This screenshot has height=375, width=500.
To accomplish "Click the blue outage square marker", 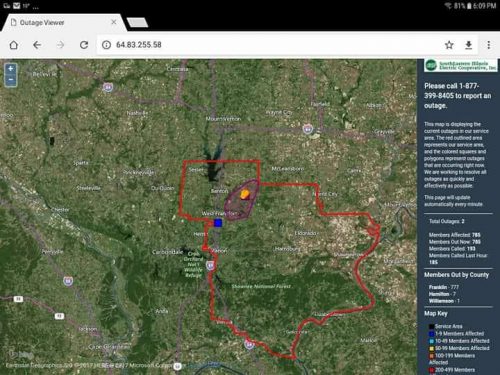I will click(218, 223).
